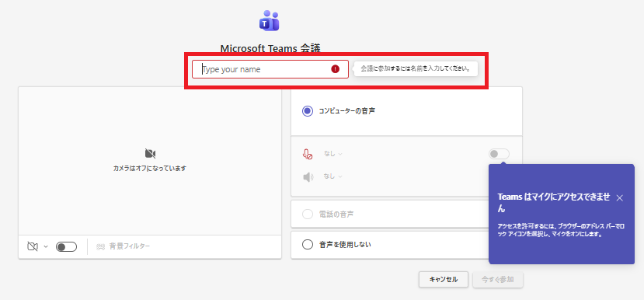Select 電話の音声 radio option
644x300 pixels.
point(307,214)
